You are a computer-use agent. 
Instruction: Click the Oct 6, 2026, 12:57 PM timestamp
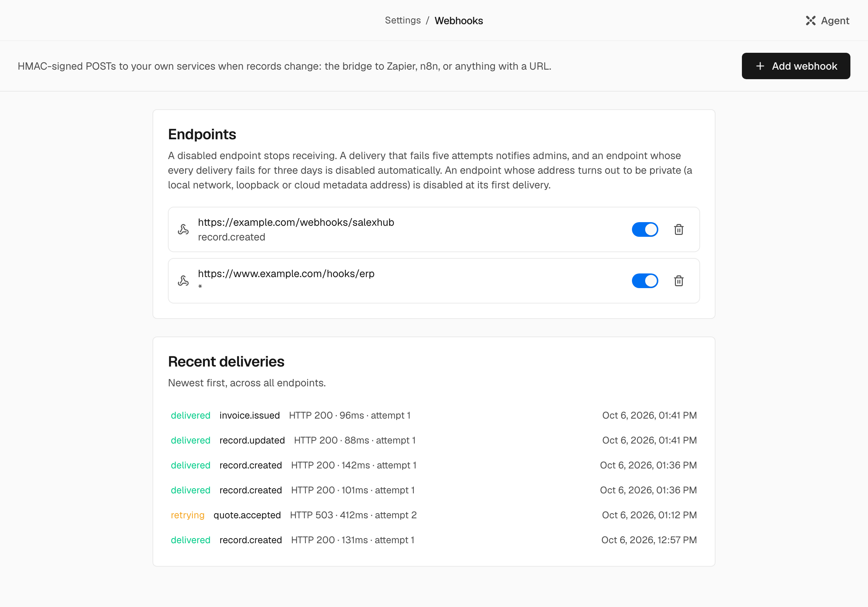[x=649, y=540]
